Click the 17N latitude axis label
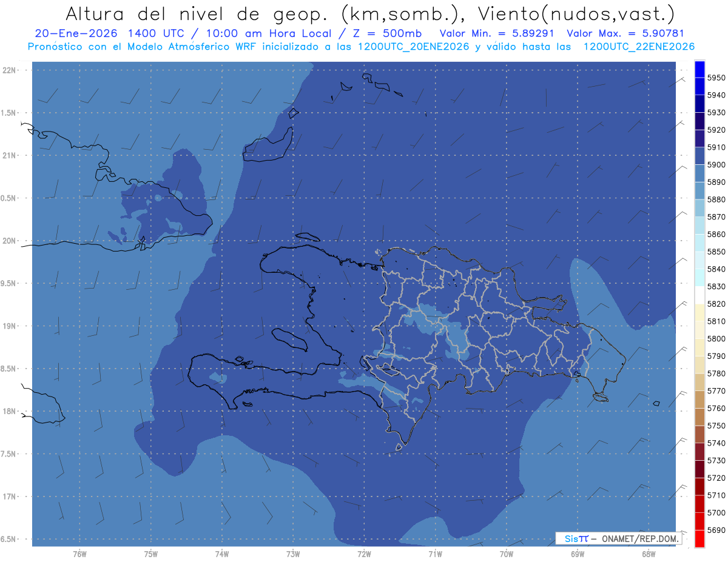Viewport: 728px width, 562px height. (x=9, y=497)
